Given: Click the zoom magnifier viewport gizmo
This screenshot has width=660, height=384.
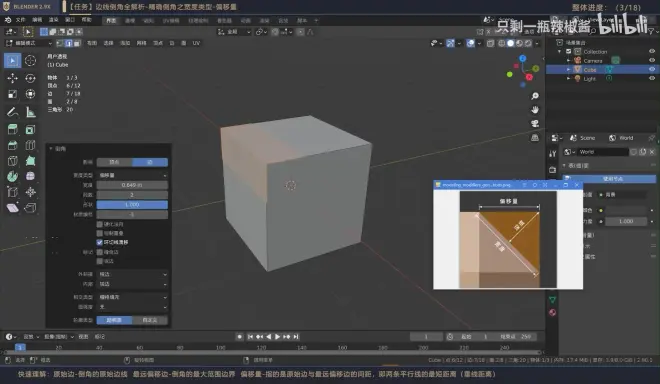Looking at the screenshot, I should 535,96.
